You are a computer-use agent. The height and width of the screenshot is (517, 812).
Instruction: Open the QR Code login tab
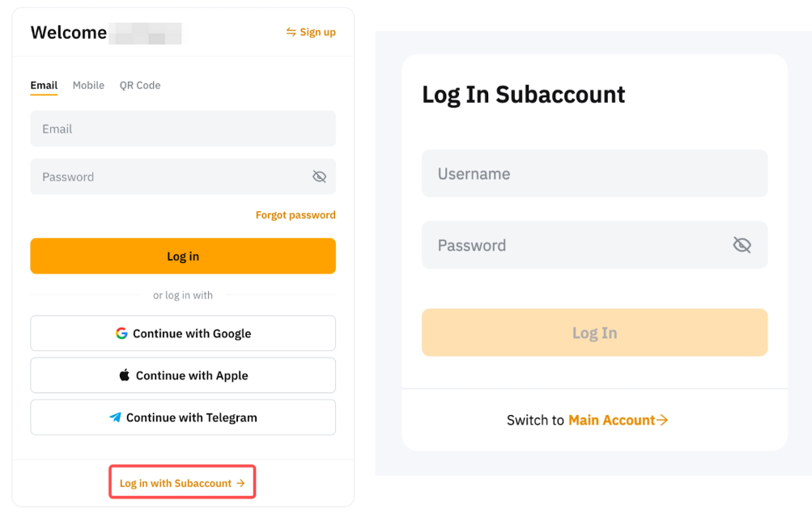140,86
